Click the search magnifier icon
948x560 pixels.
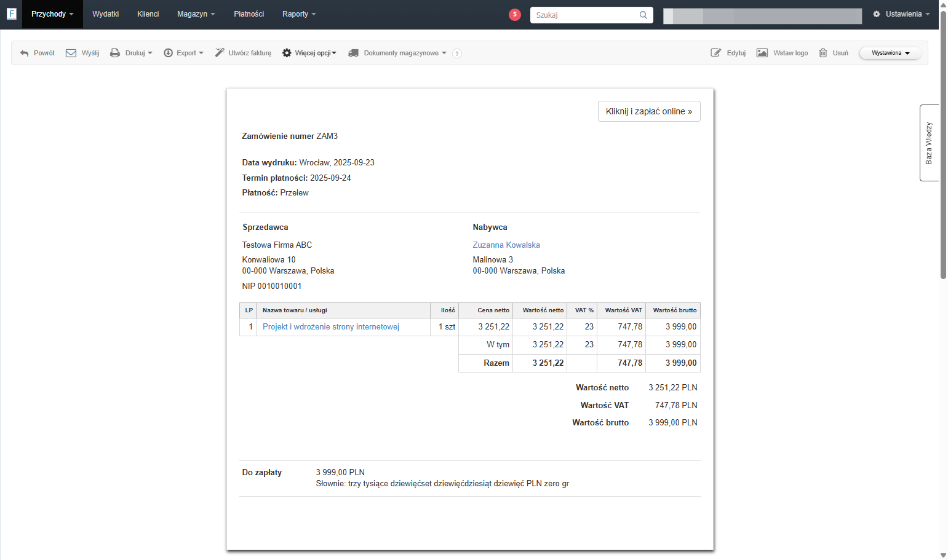[643, 15]
